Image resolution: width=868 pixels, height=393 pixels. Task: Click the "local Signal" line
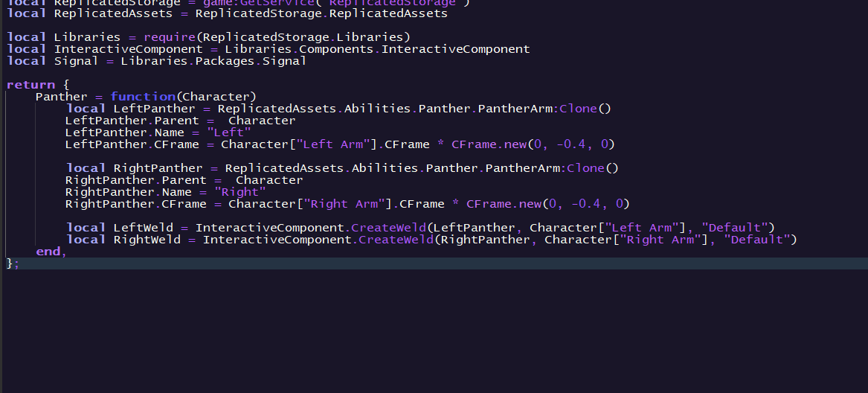tap(157, 61)
